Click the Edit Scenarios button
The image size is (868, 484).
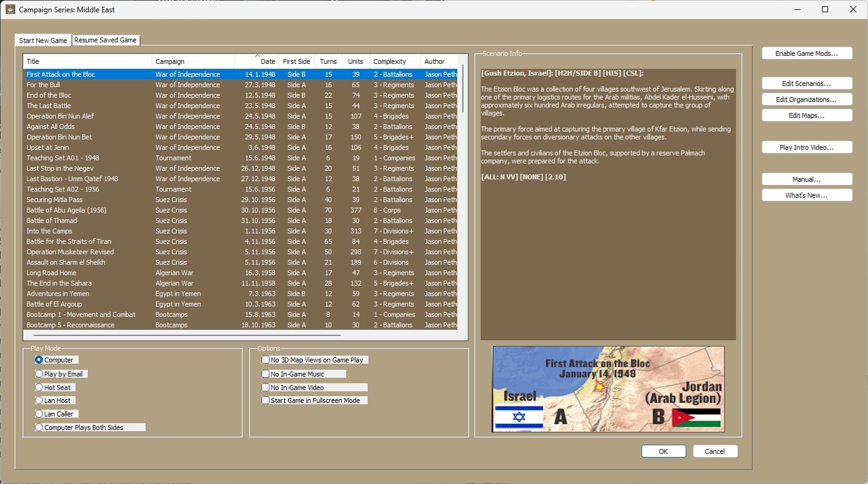(807, 84)
